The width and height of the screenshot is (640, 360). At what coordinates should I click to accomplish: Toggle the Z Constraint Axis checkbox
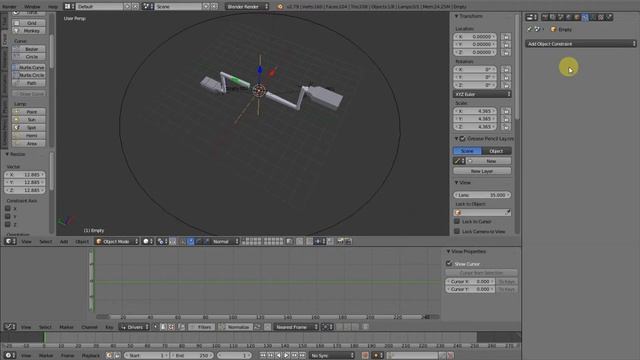click(x=8, y=224)
